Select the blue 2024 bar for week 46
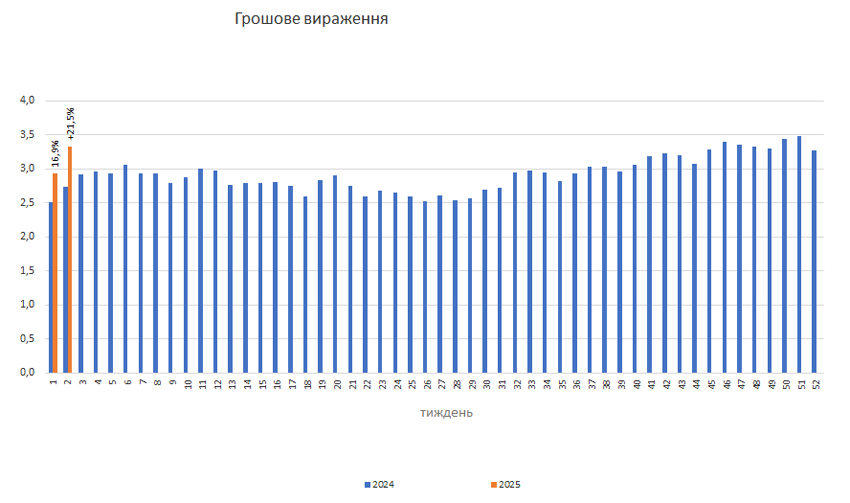The height and width of the screenshot is (503, 850). 724,257
